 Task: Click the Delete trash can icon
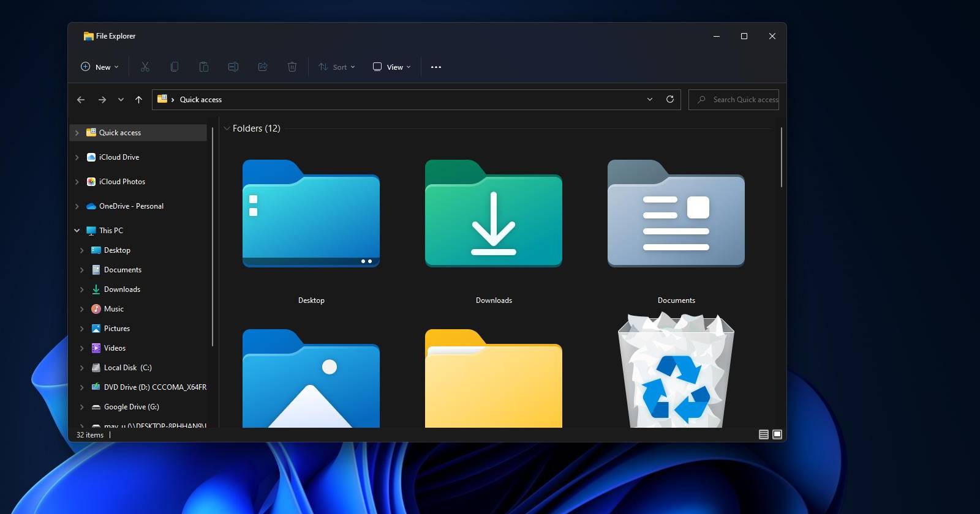click(x=292, y=67)
